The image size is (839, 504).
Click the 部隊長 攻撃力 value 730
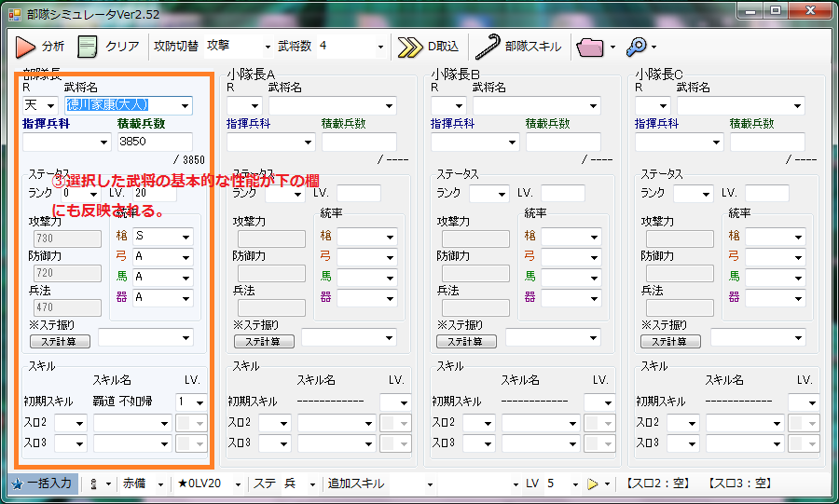pos(67,238)
